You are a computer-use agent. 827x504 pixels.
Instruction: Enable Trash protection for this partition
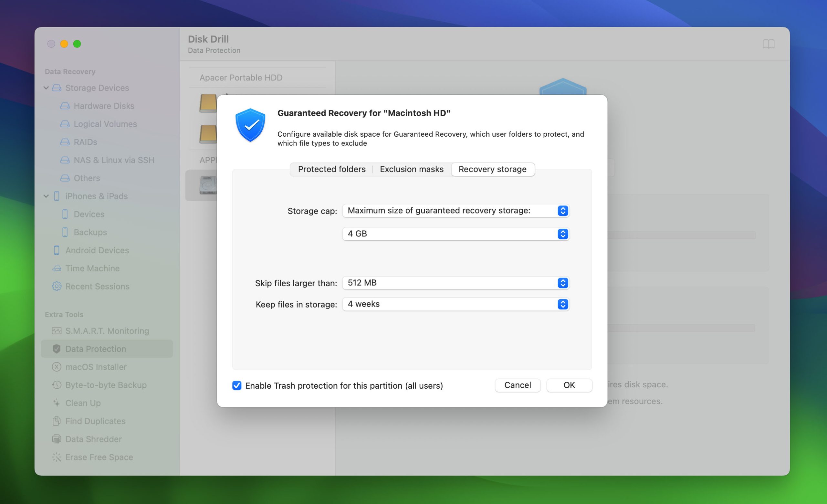tap(236, 385)
